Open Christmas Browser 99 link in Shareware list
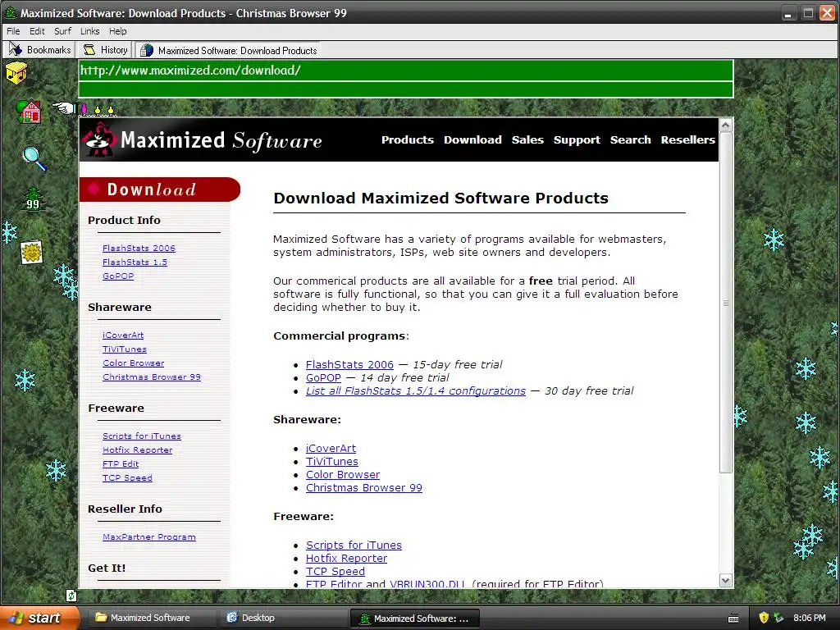 click(364, 488)
